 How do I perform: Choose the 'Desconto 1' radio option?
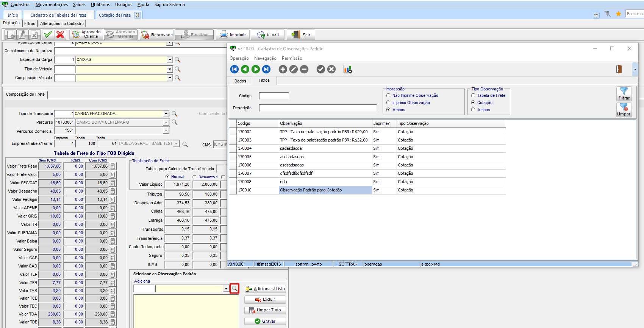click(x=195, y=177)
